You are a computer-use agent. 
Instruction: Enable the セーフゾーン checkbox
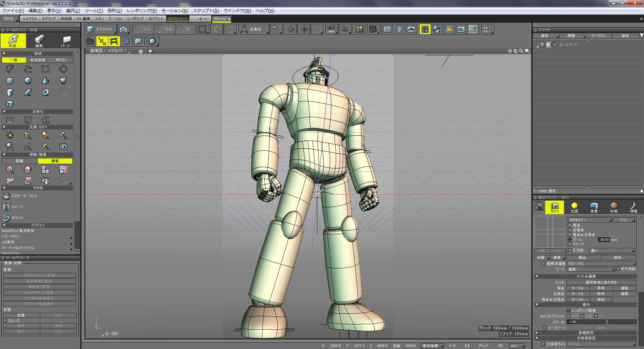point(544,328)
